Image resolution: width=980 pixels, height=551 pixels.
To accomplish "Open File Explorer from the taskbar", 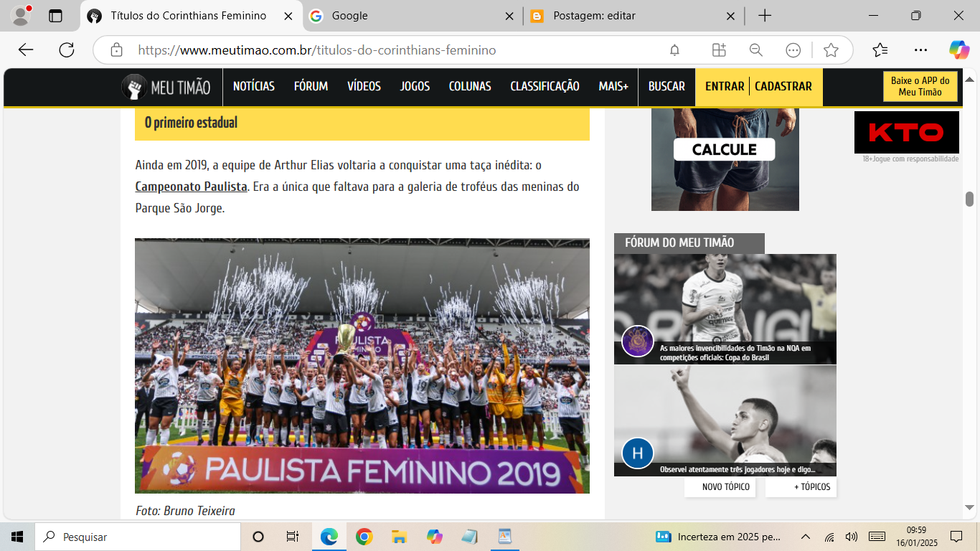I will (x=399, y=537).
